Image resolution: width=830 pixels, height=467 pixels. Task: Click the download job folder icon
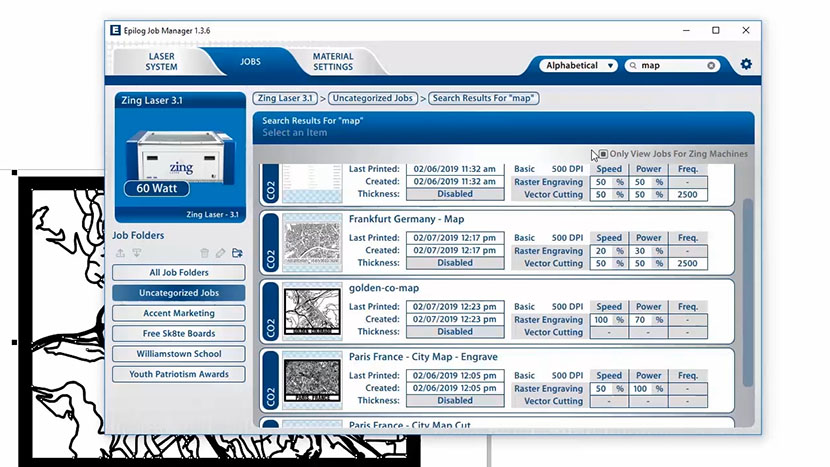[x=137, y=254]
